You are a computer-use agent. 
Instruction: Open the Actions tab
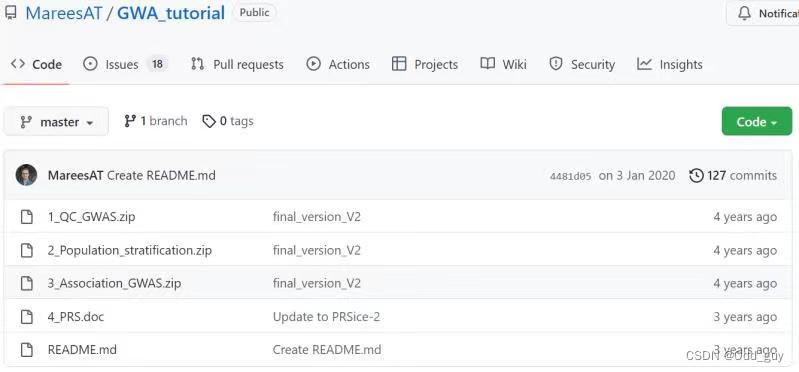tap(338, 64)
